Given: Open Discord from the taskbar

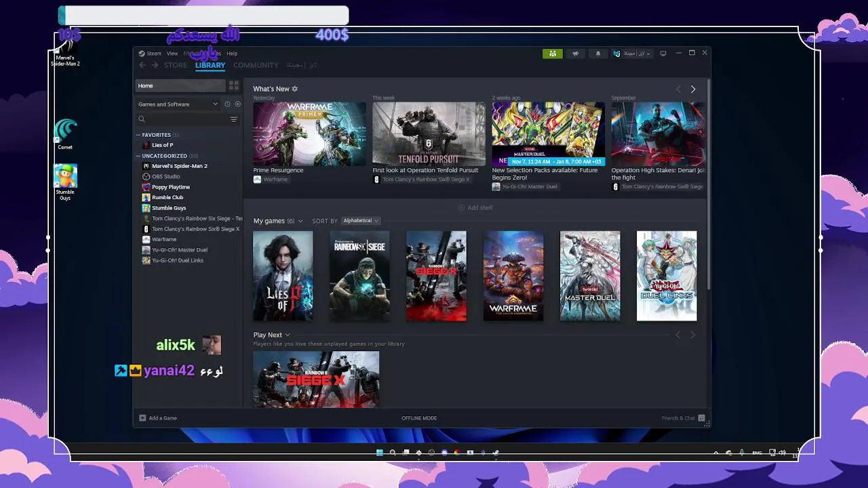Looking at the screenshot, I should pos(444,452).
